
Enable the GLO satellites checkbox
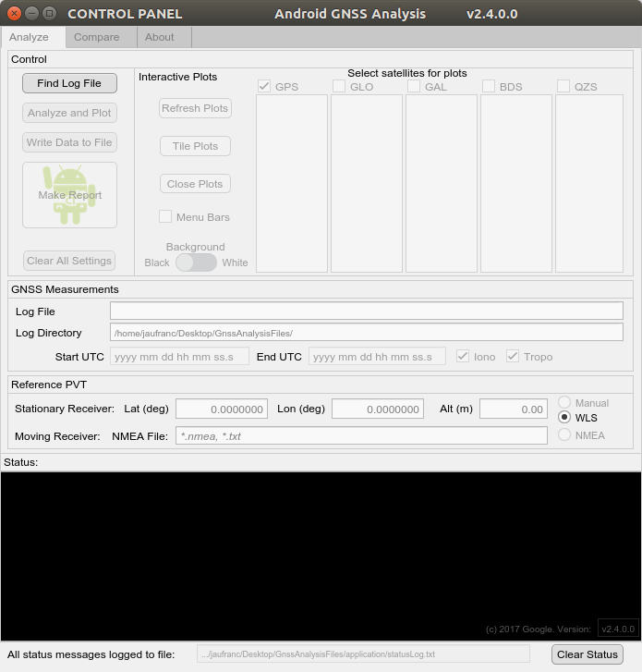(339, 86)
